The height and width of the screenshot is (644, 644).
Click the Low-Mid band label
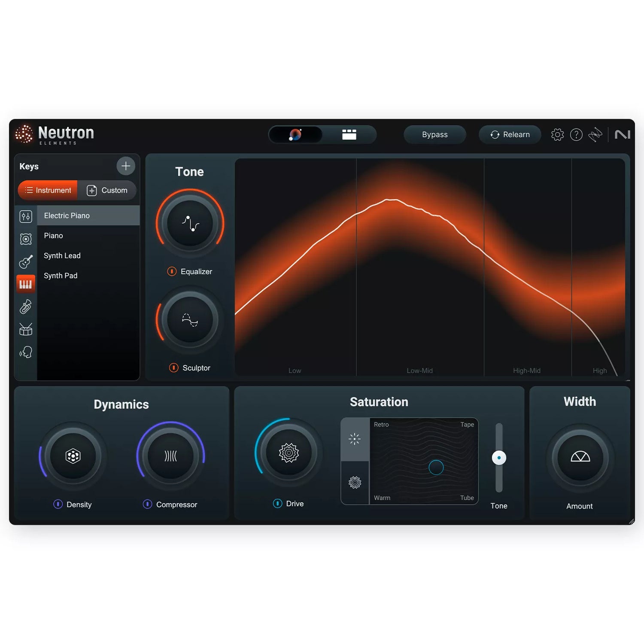(420, 371)
